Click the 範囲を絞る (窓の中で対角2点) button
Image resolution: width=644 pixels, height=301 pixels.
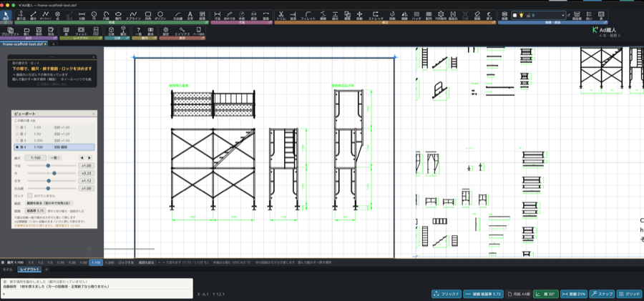(x=49, y=203)
